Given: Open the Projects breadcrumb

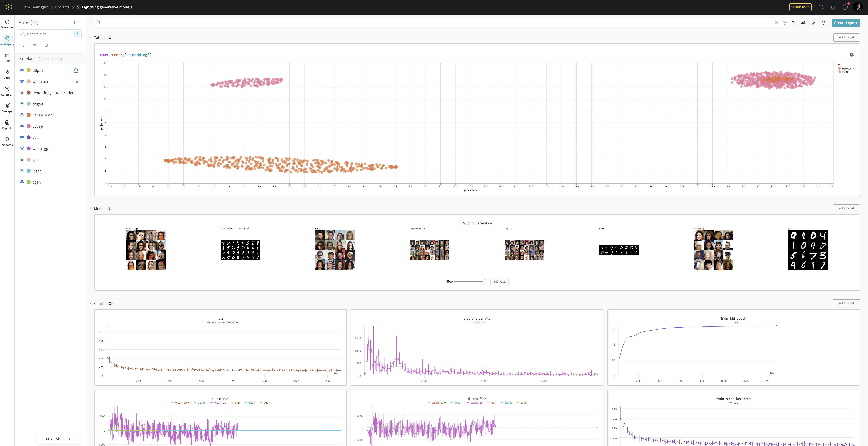Looking at the screenshot, I should tap(62, 7).
